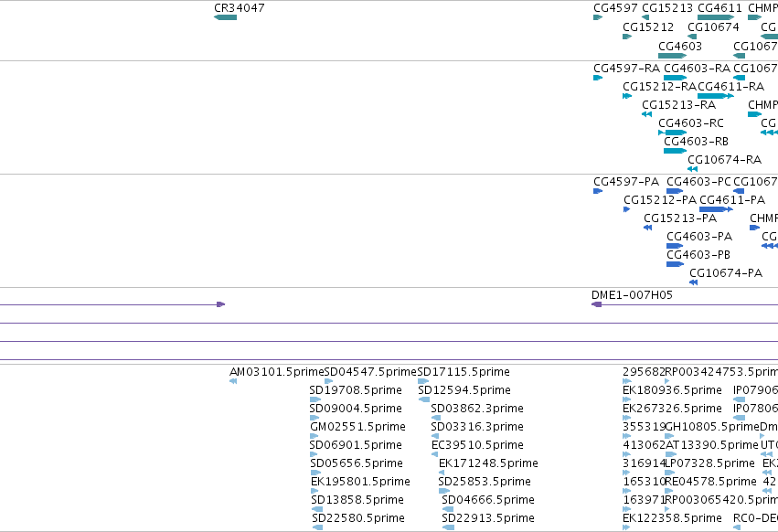Screen dimensions: 778x532
Task: Click the SD09004.5prime EST label
Action: coord(356,409)
